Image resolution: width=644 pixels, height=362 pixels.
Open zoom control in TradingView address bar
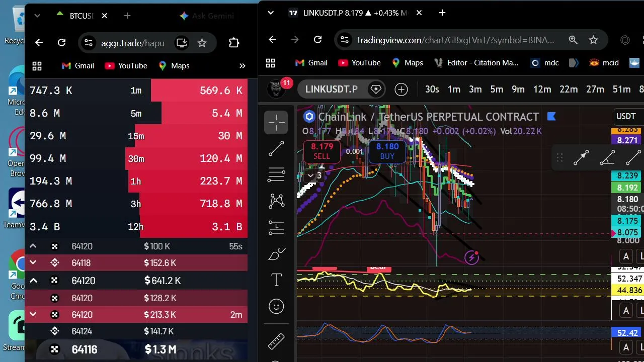[x=573, y=40]
